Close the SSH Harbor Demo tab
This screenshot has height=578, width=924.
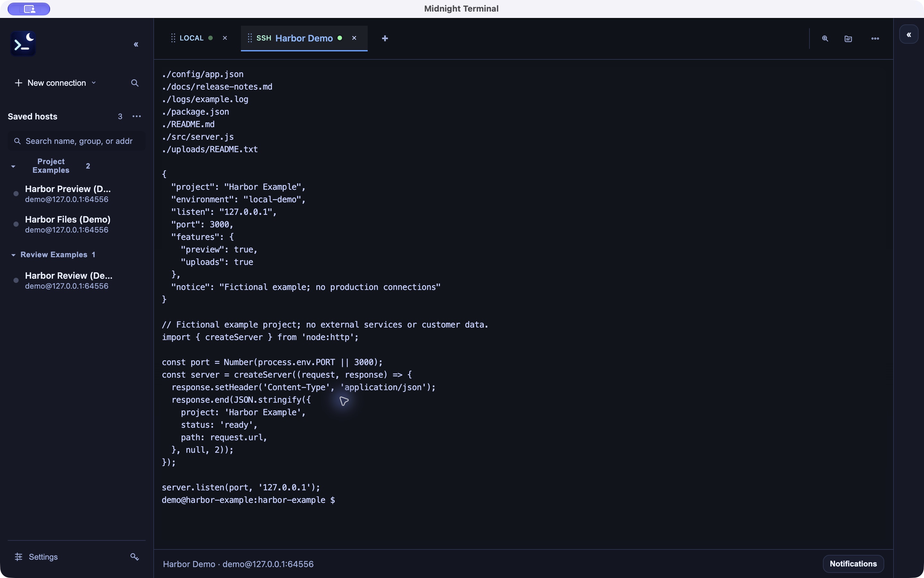coord(354,38)
